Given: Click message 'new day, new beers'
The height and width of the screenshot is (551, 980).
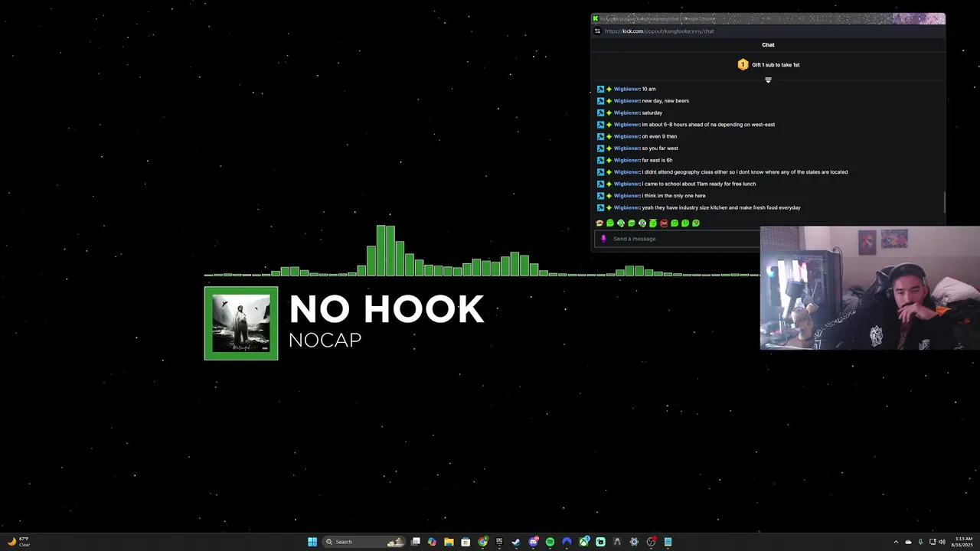Looking at the screenshot, I should pos(665,101).
